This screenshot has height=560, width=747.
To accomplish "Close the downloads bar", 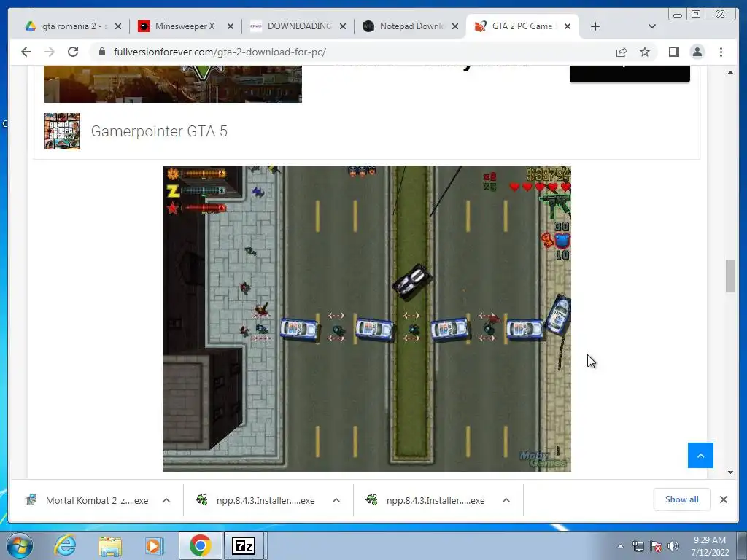I will 723,499.
